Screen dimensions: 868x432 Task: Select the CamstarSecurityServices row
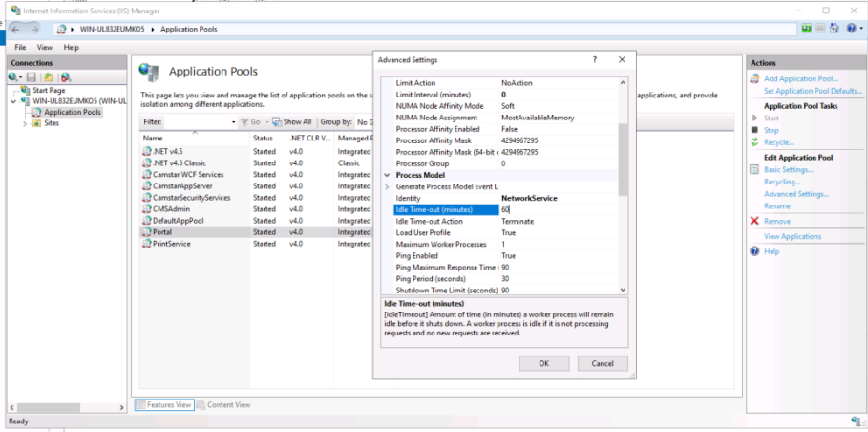point(257,198)
